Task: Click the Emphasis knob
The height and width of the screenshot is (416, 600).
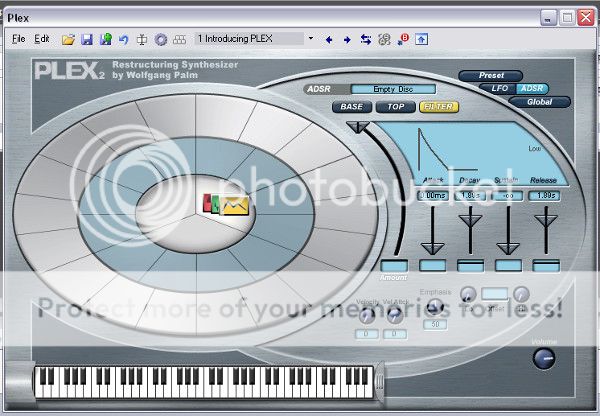Action: [x=435, y=306]
